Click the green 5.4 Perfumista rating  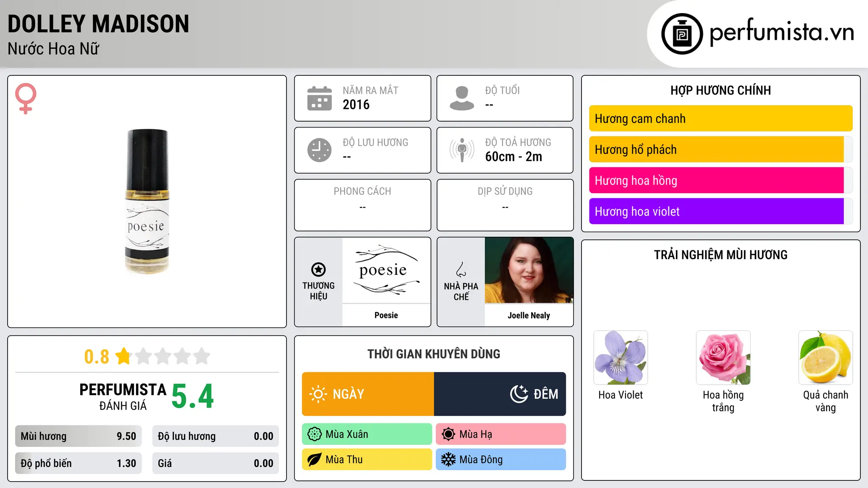(x=193, y=396)
